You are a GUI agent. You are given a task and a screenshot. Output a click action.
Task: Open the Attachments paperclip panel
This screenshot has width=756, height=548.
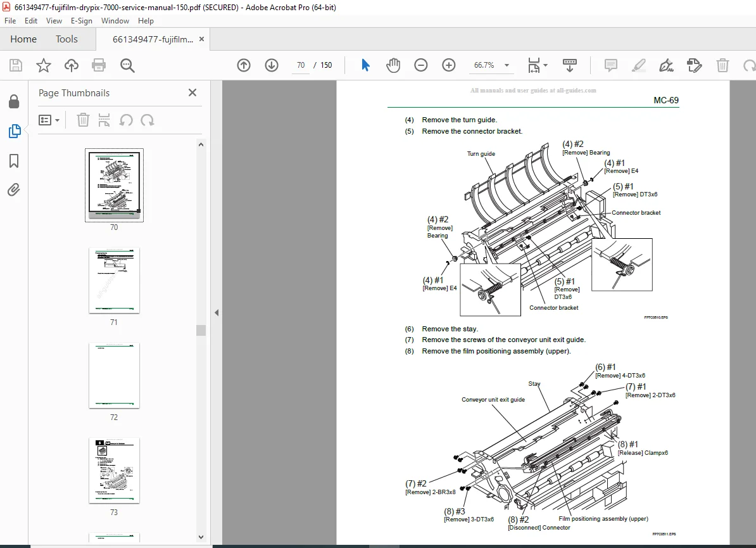coord(13,189)
